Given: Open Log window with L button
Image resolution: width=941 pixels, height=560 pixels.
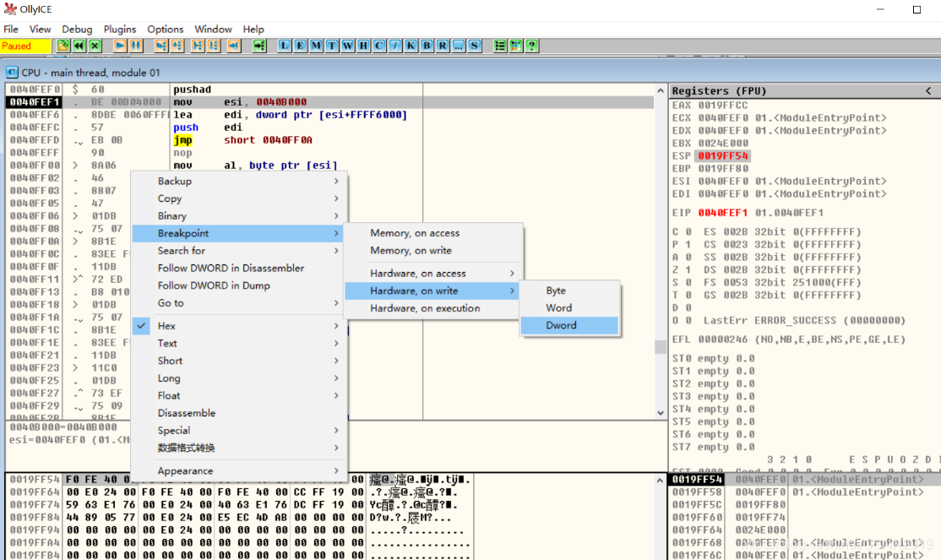Looking at the screenshot, I should pos(285,46).
